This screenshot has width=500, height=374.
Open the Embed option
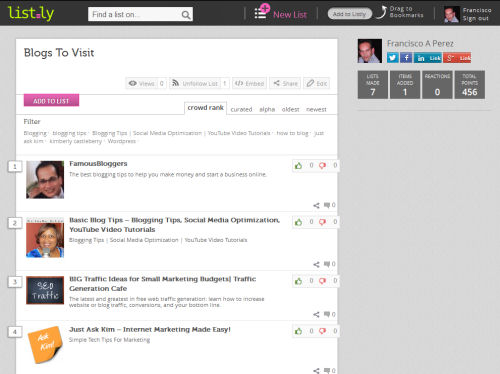coord(249,83)
